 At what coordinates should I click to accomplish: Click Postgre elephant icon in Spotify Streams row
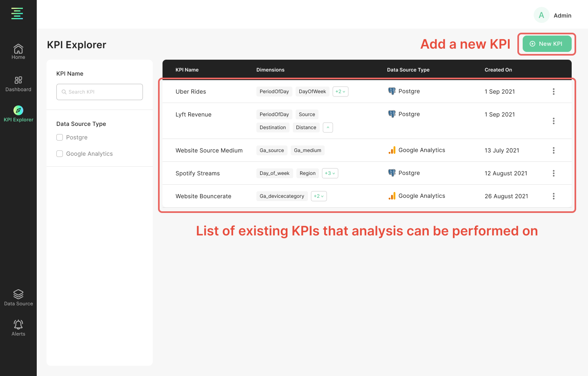392,173
